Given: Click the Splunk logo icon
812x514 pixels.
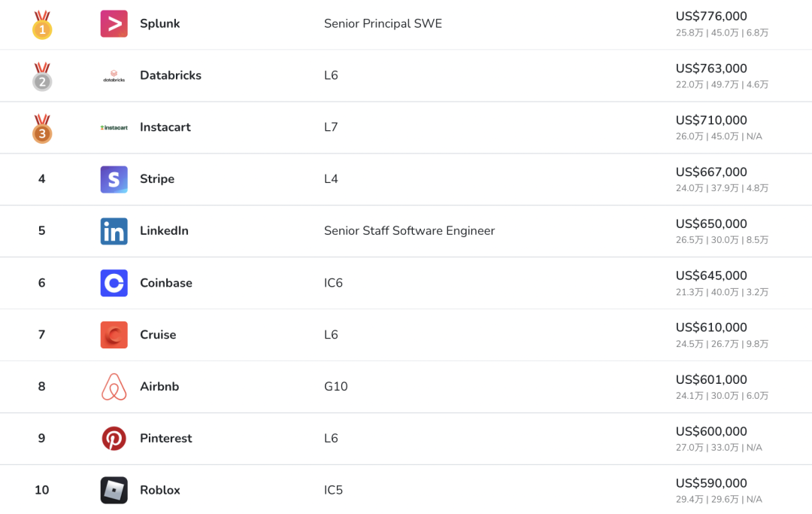Looking at the screenshot, I should tap(114, 23).
